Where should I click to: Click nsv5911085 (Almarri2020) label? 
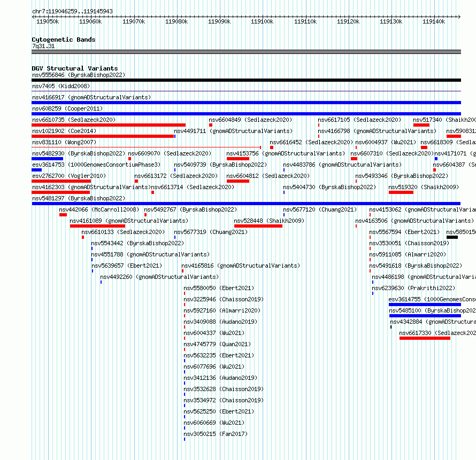(x=408, y=254)
